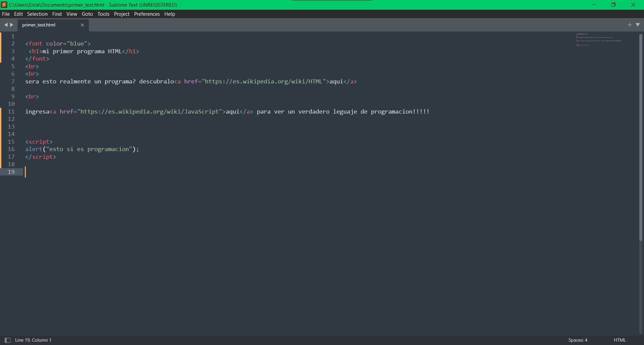The height and width of the screenshot is (345, 644).
Task: Open HTML syntax selector in status bar
Action: pos(620,340)
